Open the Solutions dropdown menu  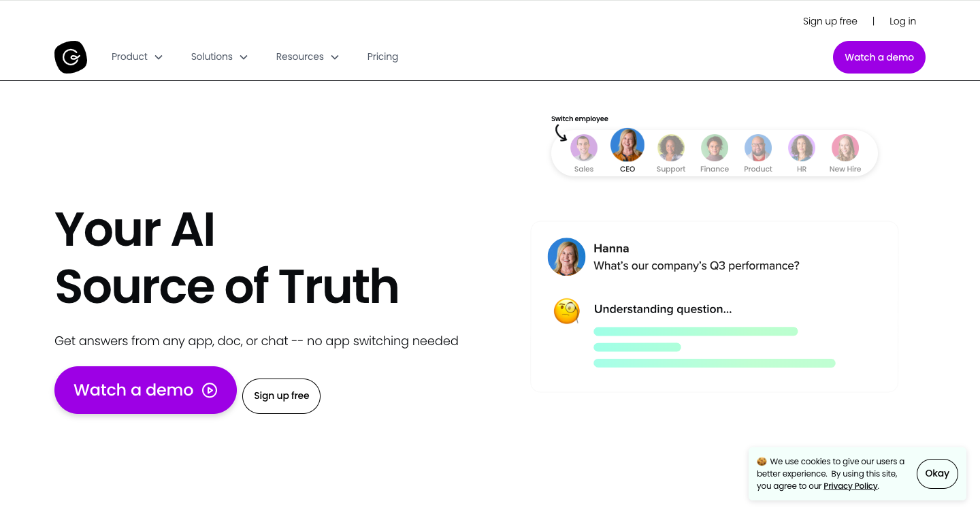click(219, 57)
